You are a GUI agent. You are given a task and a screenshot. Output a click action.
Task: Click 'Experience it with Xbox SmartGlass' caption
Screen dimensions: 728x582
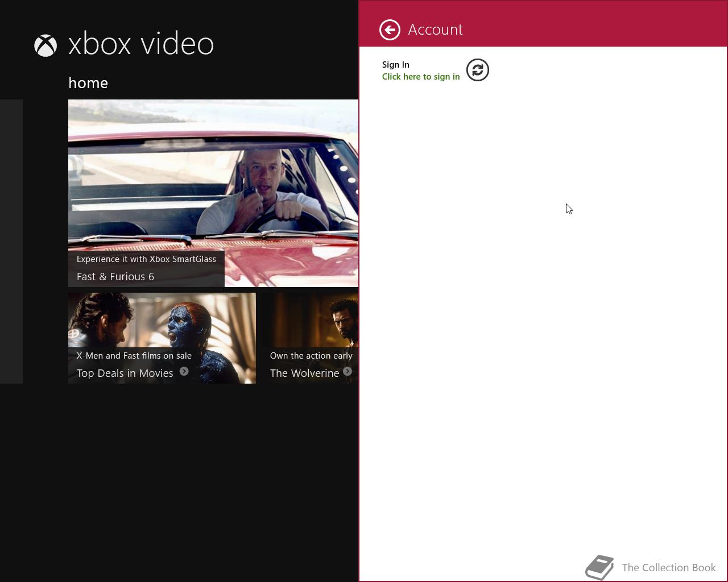coord(146,259)
